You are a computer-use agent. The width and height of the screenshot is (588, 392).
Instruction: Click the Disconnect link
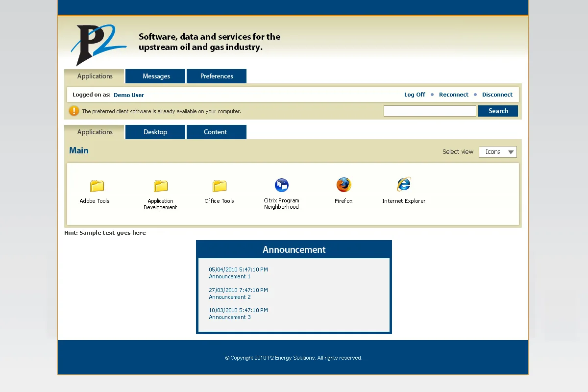[497, 95]
